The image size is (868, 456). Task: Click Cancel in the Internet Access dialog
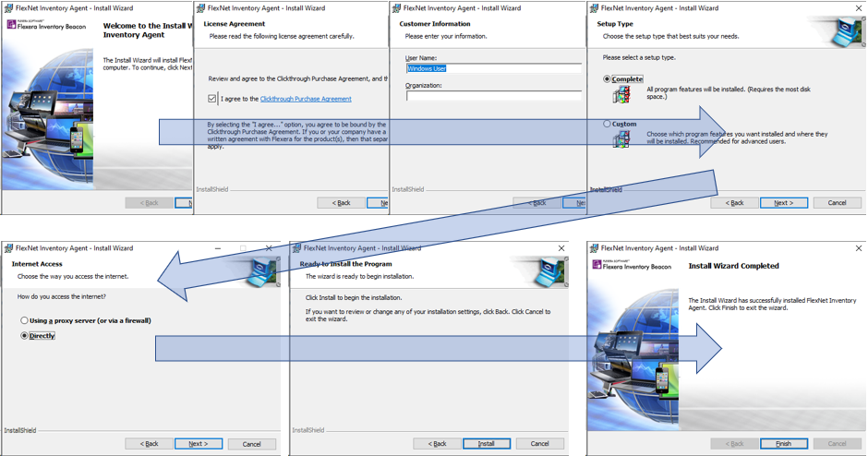tap(251, 444)
